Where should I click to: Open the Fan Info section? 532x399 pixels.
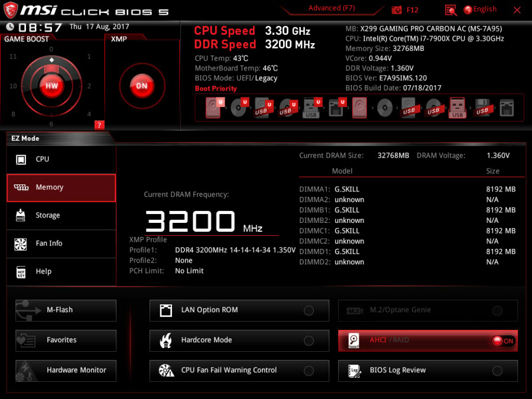pos(61,244)
